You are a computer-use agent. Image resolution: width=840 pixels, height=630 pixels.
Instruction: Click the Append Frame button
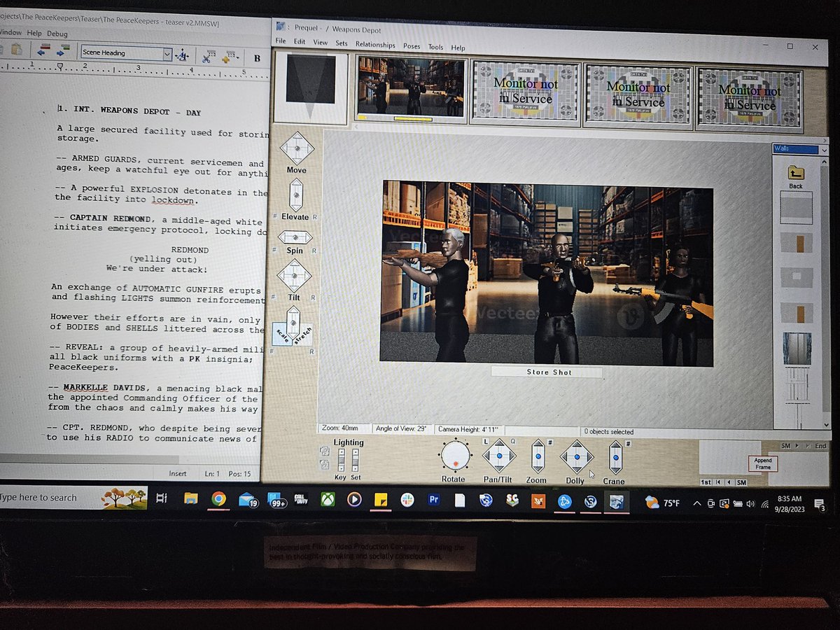[762, 463]
